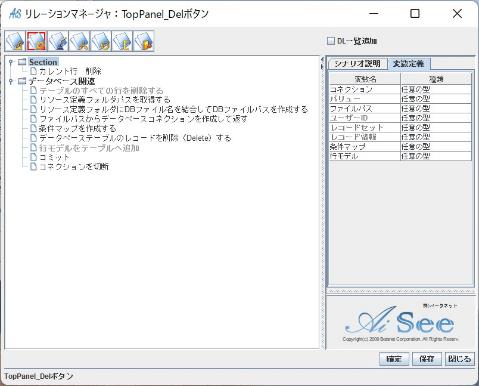Click the 変数名 column header
479x386 pixels.
tap(365, 79)
